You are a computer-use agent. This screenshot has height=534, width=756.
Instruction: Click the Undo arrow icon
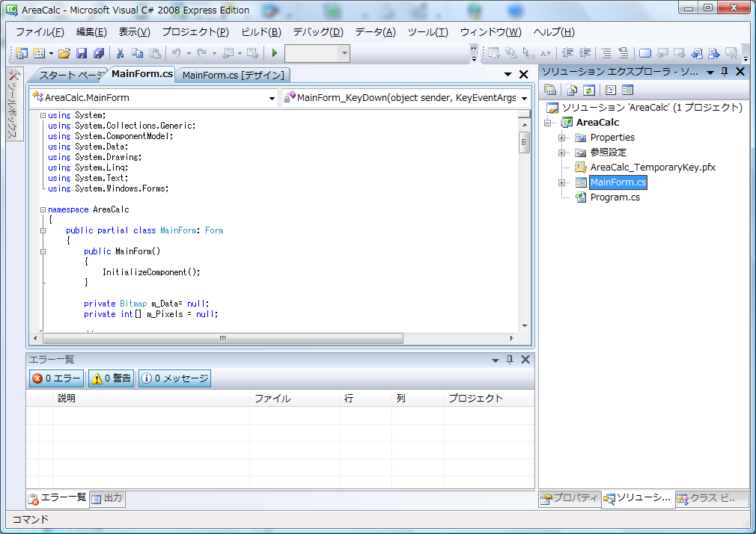pos(177,53)
